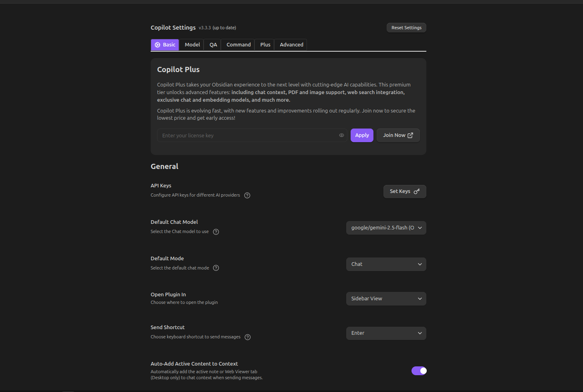This screenshot has height=392, width=583.
Task: Click the Copilot Settings title
Action: point(173,28)
